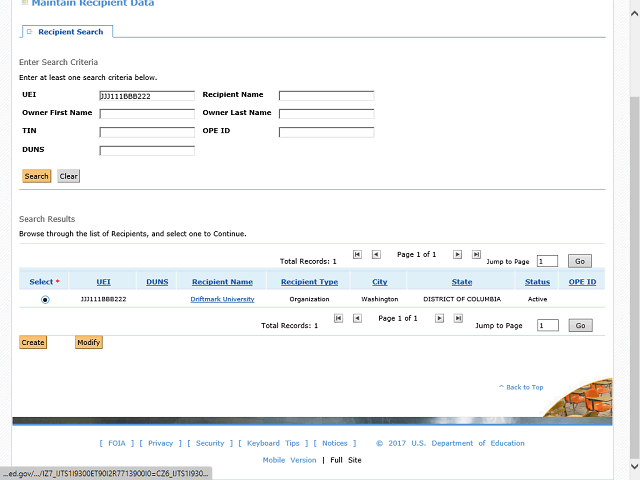Click the Washington city cell
Viewport: 640px width, 480px height.
(x=380, y=299)
